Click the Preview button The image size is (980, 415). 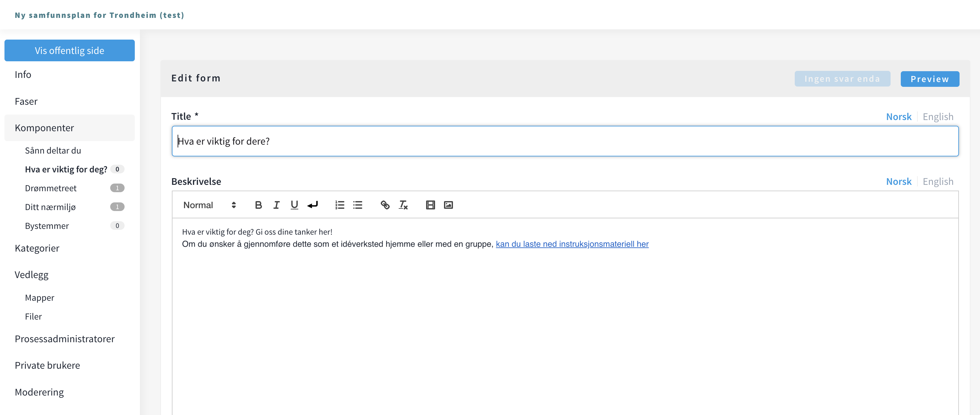(x=930, y=79)
